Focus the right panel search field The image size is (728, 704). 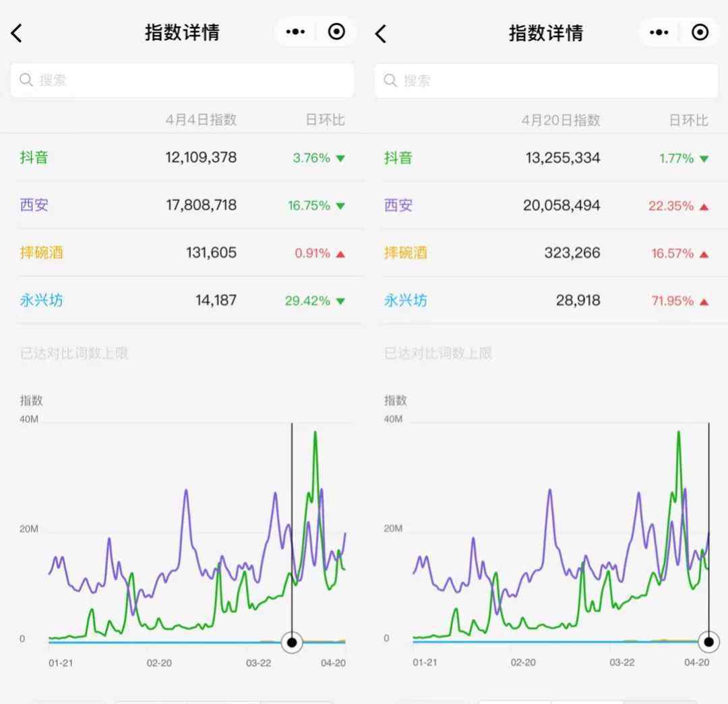(x=547, y=81)
